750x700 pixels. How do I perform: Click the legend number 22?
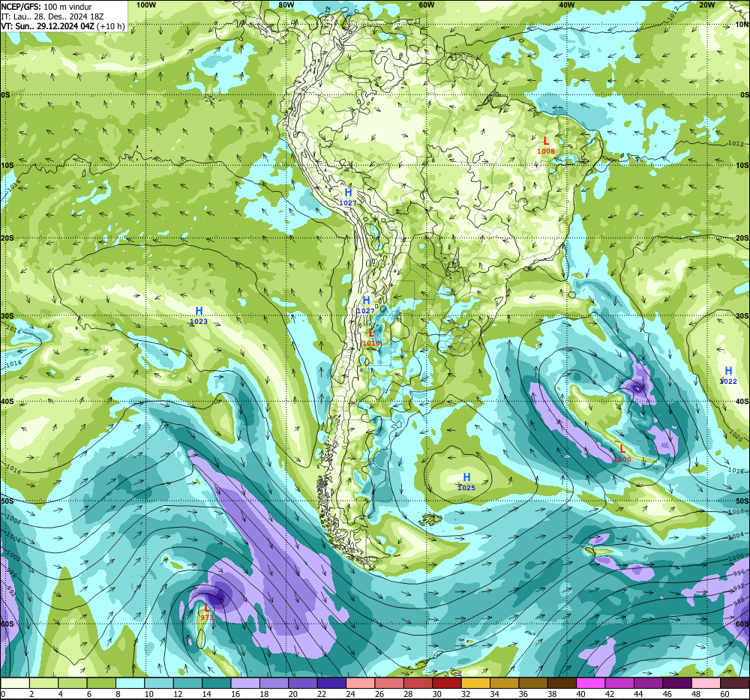(x=322, y=694)
